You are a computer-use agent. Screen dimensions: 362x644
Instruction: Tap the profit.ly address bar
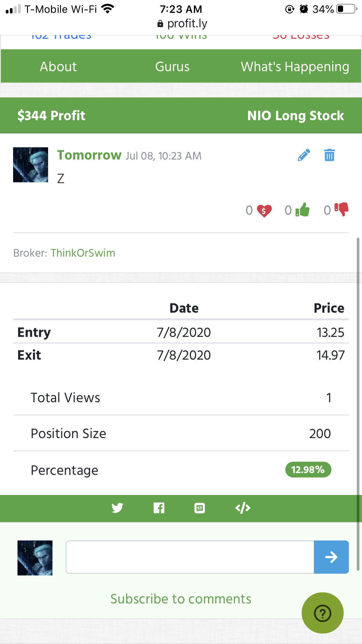(x=181, y=23)
